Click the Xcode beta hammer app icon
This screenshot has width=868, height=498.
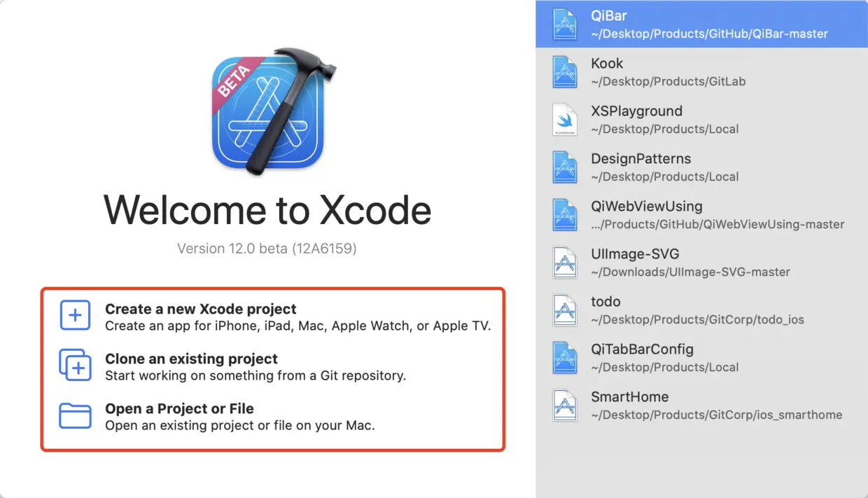pos(272,111)
